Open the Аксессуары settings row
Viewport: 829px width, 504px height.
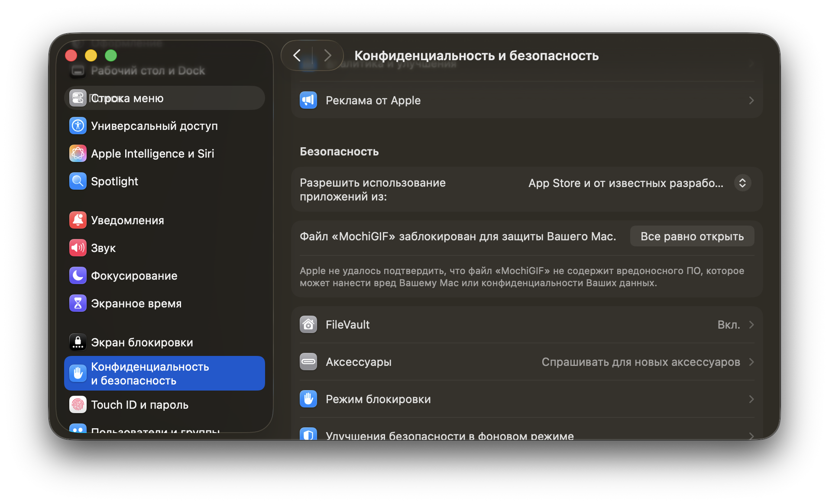point(527,362)
